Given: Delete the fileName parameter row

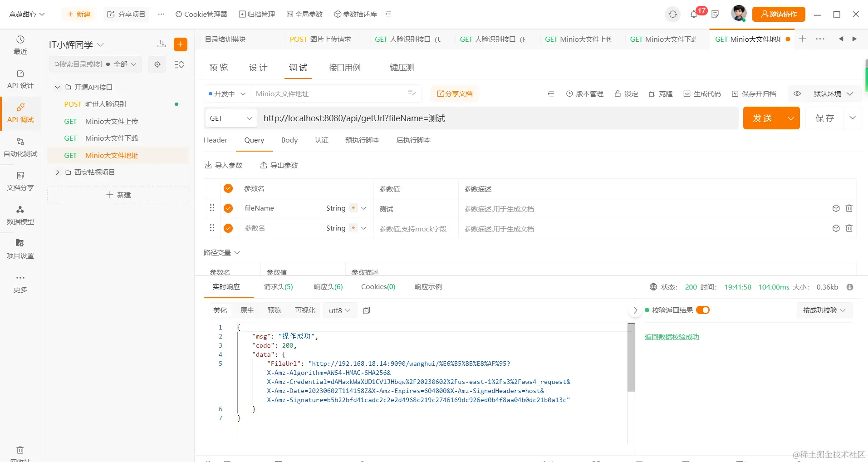Looking at the screenshot, I should [849, 208].
